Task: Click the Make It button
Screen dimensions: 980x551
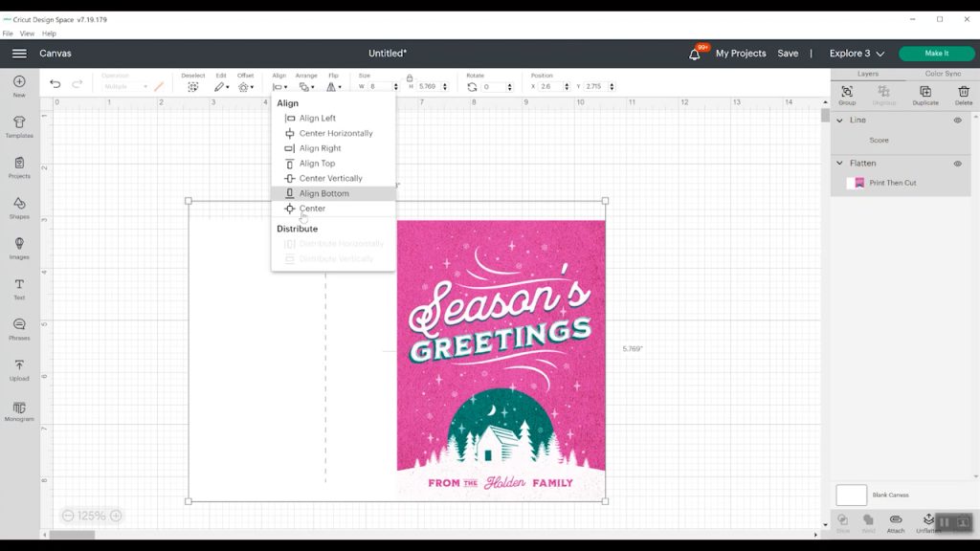Action: pos(936,54)
